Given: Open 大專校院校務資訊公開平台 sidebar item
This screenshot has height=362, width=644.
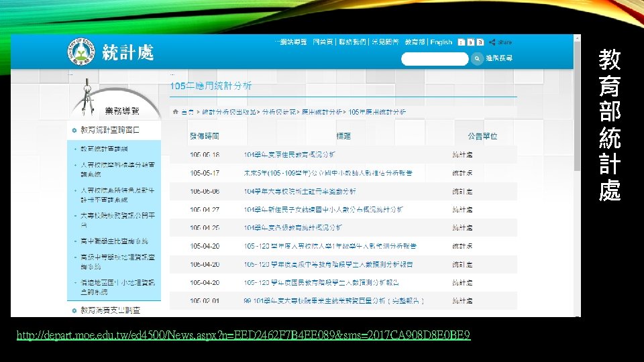Looking at the screenshot, I should [x=117, y=220].
